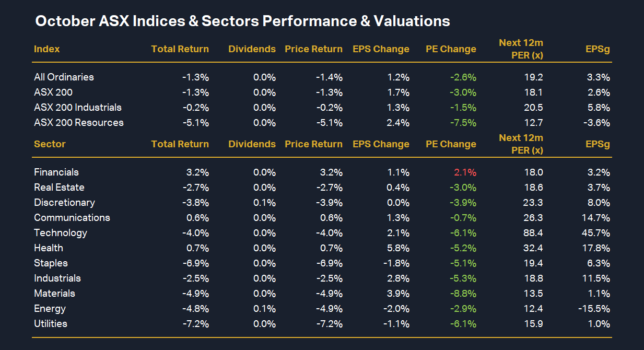Select the All Ordinaries row label
This screenshot has width=644, height=350.
pos(64,77)
